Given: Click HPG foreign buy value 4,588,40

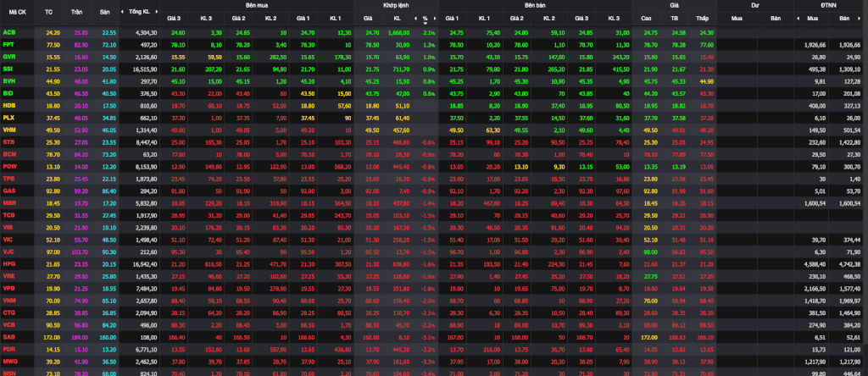Looking at the screenshot, I should click(x=815, y=263).
